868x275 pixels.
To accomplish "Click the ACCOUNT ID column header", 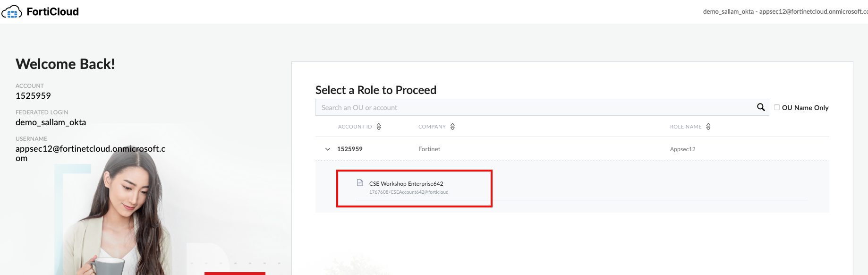I will (355, 127).
